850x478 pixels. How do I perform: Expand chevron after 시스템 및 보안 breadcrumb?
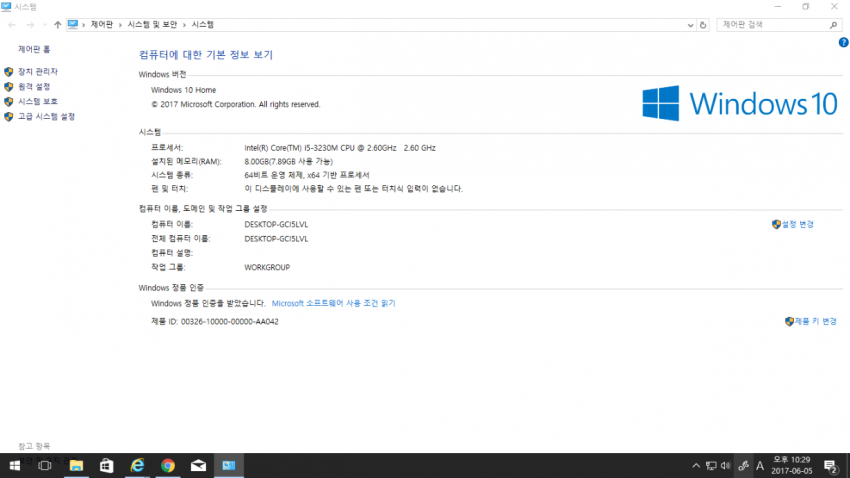click(184, 25)
